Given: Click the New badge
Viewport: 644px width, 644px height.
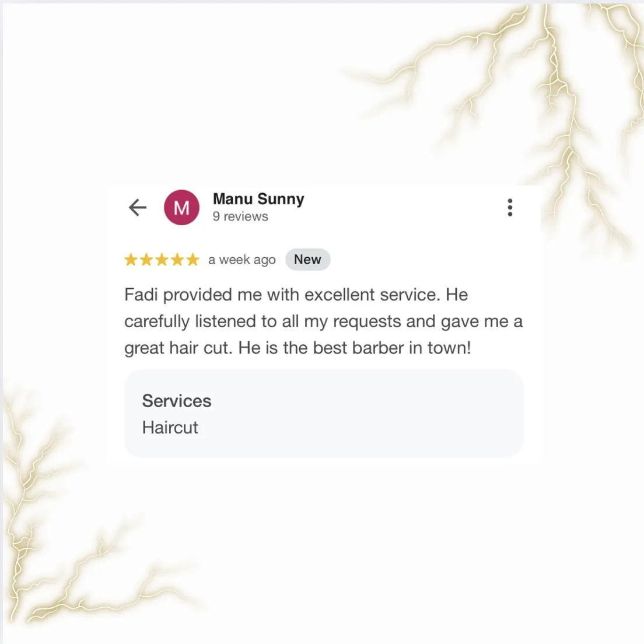Looking at the screenshot, I should tap(307, 260).
